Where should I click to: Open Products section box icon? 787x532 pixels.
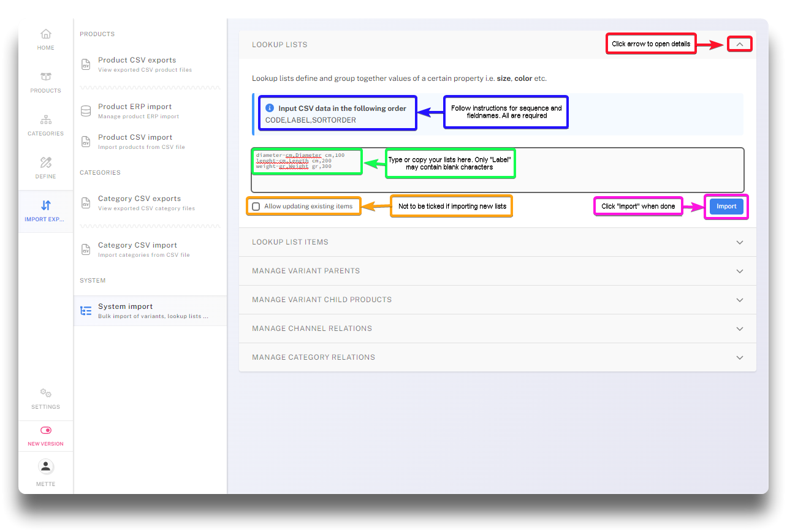(x=46, y=77)
